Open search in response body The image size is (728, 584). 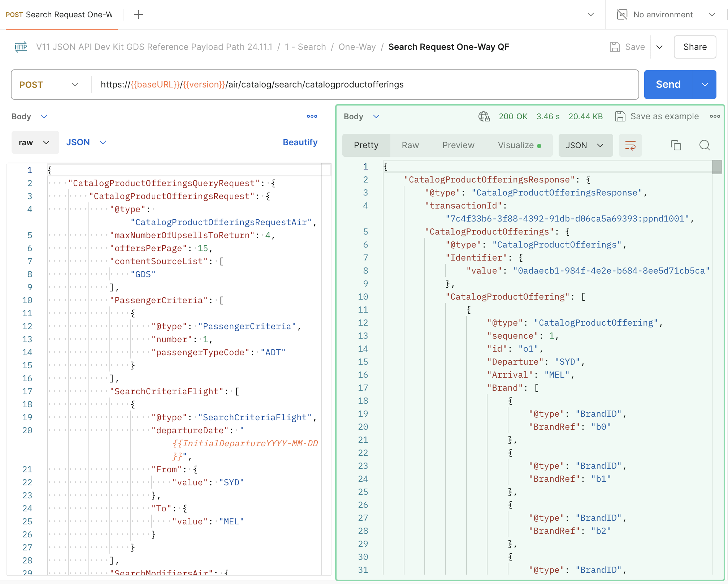coord(705,145)
